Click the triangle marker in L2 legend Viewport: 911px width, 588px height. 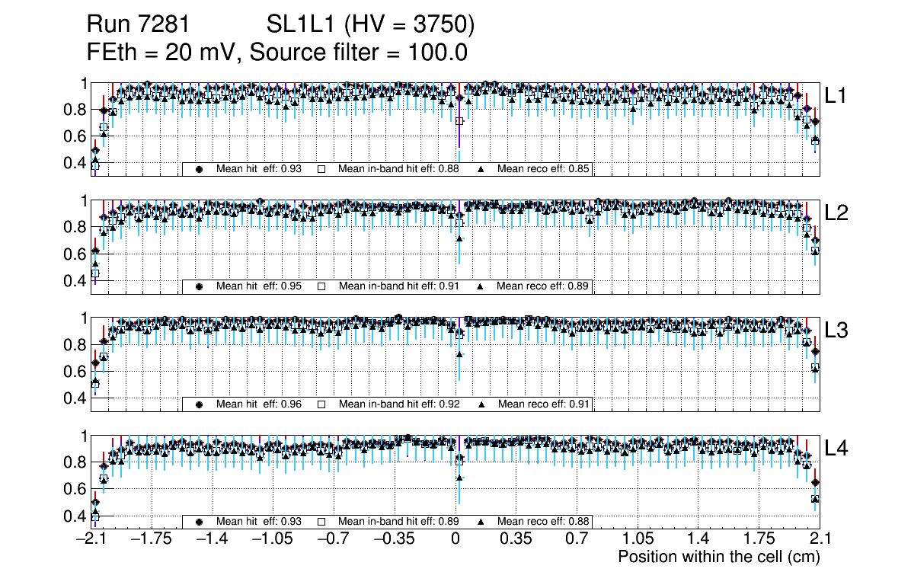[x=481, y=286]
